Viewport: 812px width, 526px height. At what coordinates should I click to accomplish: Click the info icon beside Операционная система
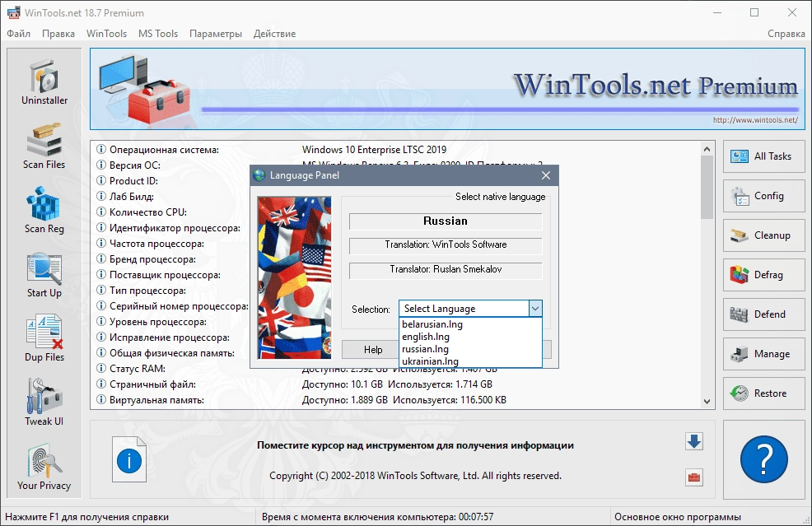coord(101,150)
